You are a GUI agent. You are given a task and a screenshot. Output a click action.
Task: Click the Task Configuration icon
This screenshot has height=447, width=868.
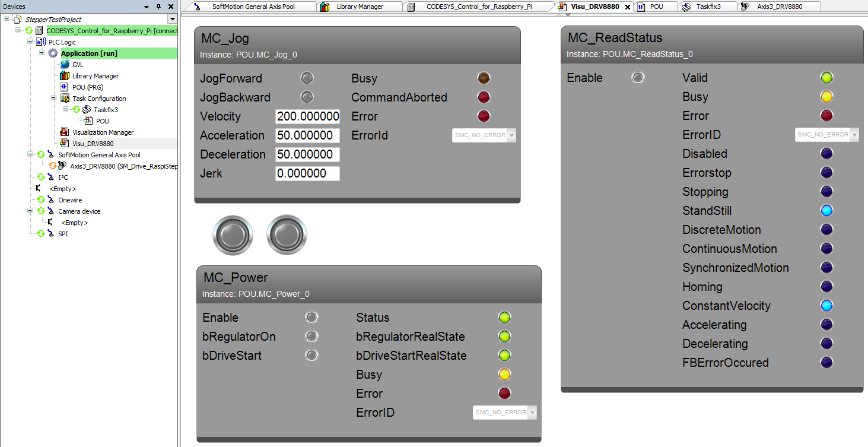pos(65,99)
